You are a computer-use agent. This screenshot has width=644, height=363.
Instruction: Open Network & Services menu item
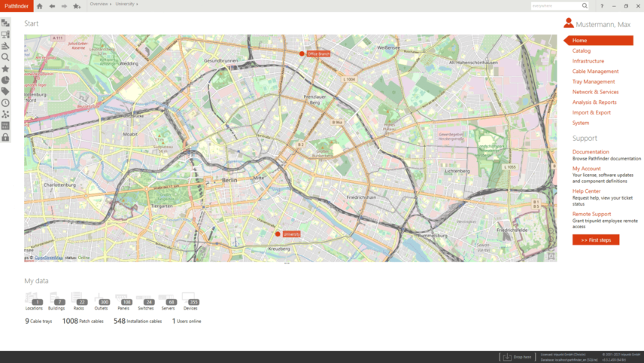596,92
